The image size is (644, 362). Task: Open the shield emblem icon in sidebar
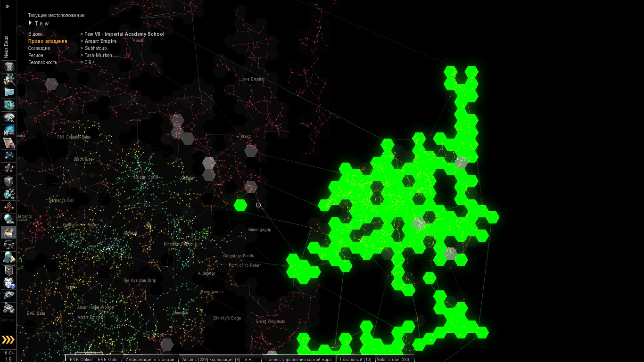coord(9,270)
